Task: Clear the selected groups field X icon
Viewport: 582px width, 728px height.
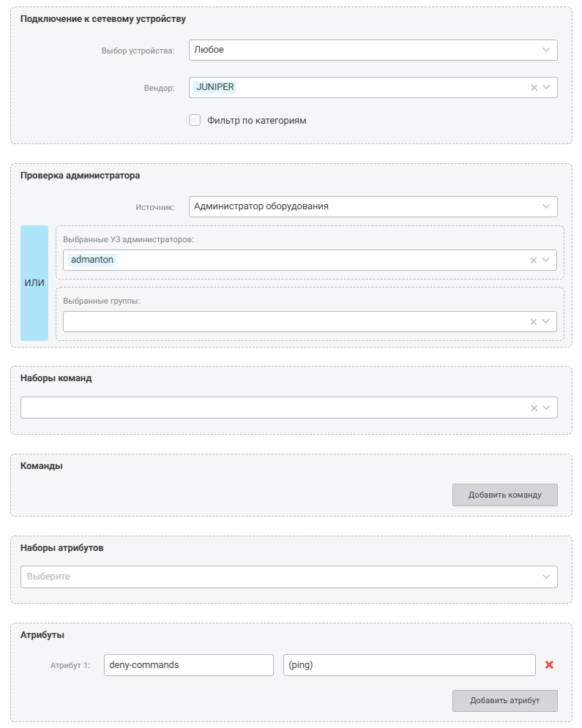Action: [x=533, y=322]
